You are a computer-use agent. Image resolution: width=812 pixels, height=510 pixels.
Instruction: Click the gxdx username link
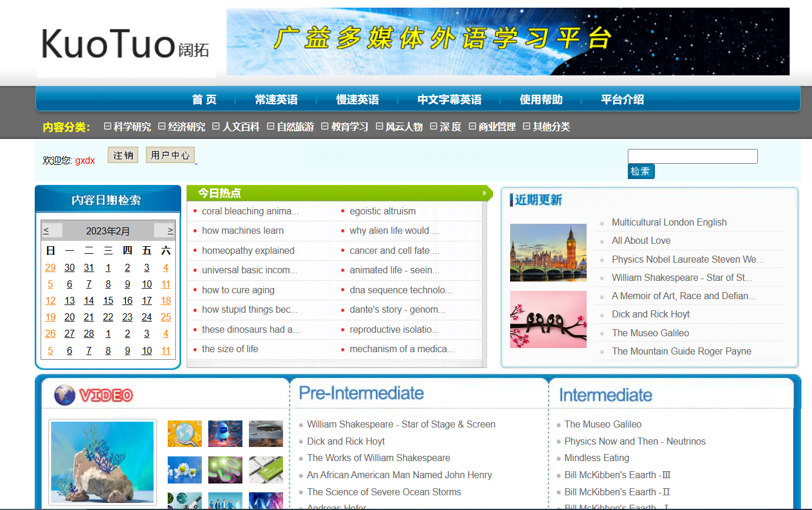[x=85, y=160]
